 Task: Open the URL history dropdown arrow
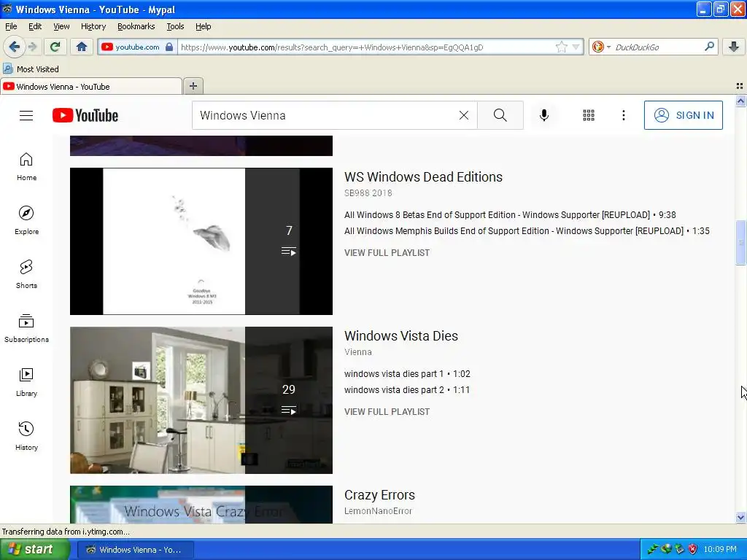coord(576,47)
